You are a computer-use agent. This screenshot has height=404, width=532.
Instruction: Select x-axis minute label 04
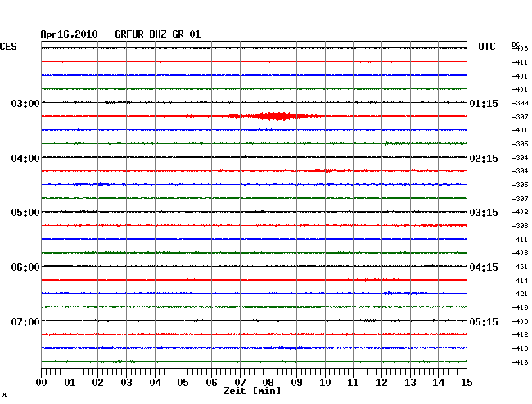coord(155,383)
